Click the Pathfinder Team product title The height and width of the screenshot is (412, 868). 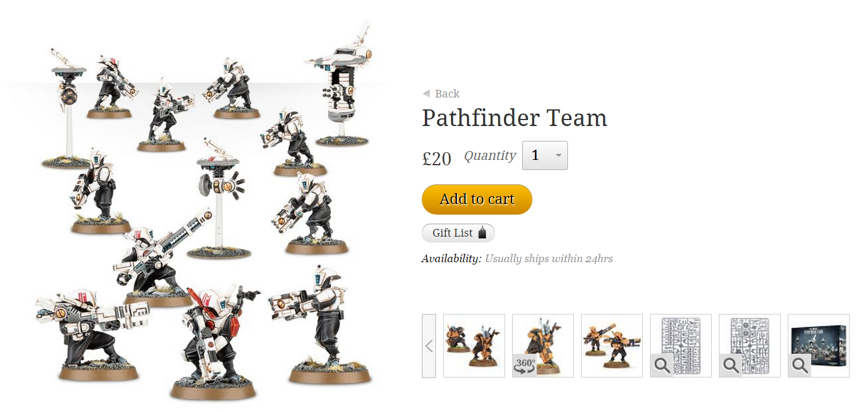click(515, 118)
